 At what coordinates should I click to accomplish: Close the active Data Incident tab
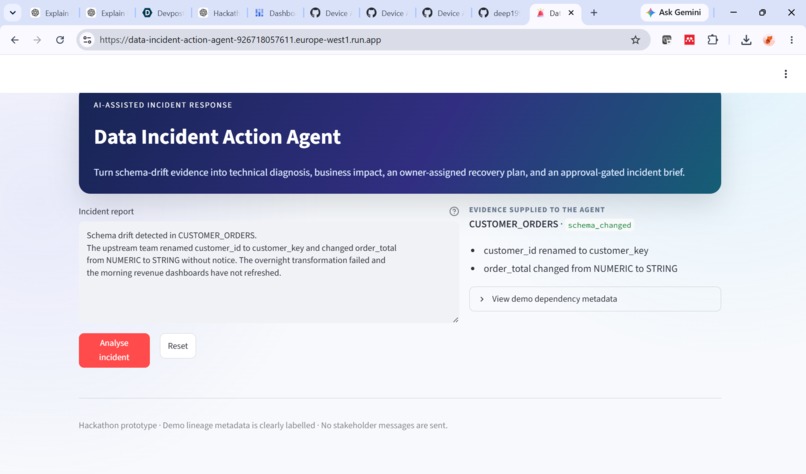pos(571,13)
